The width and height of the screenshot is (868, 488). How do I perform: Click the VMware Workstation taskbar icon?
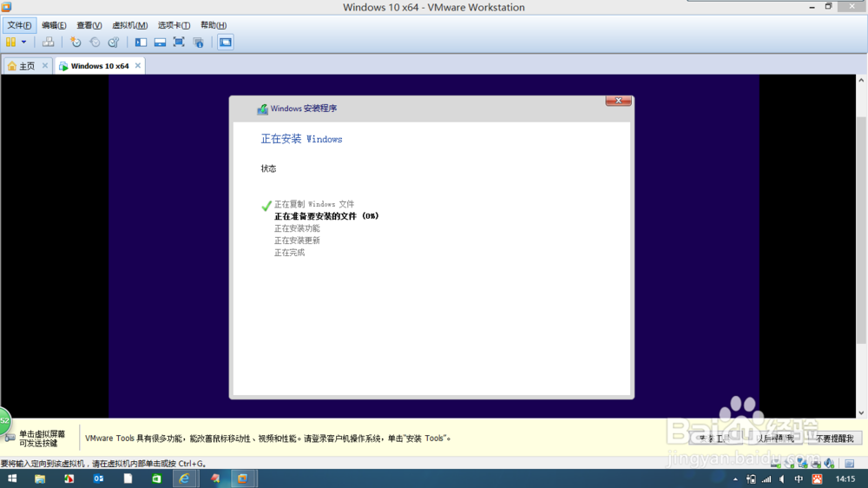click(242, 478)
